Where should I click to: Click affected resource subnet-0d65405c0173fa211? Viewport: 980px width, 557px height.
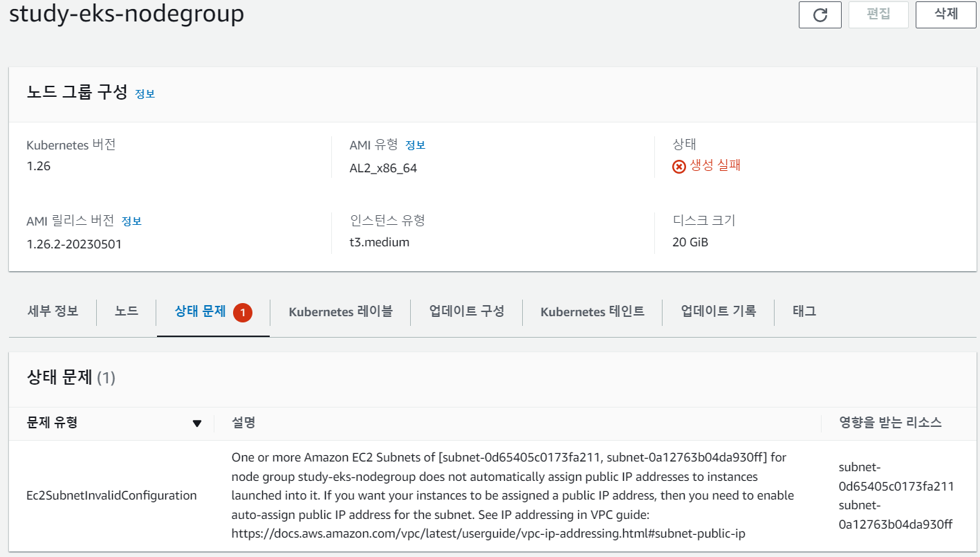tap(896, 477)
